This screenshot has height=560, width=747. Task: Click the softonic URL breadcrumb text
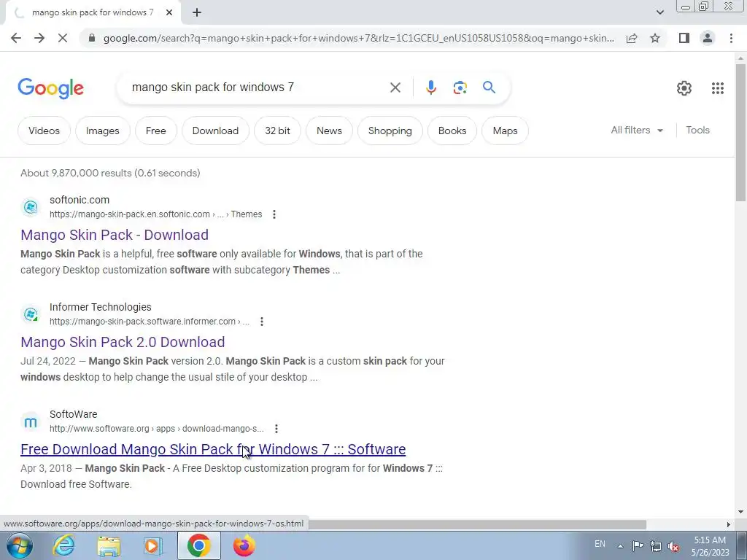(156, 214)
